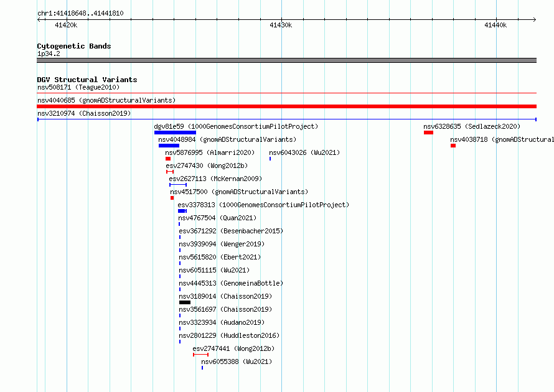Click the blue tick under nsv3561697 (Chaisson2019)
The width and height of the screenshot is (554, 392).
pyautogui.click(x=180, y=315)
